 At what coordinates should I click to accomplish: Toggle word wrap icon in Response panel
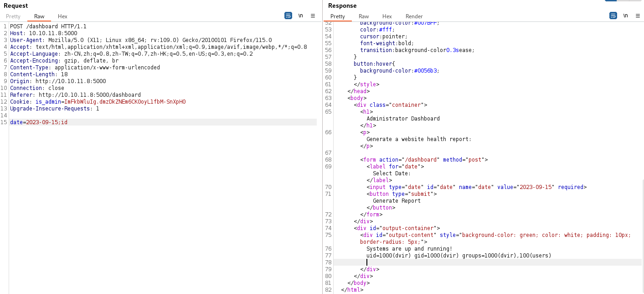coord(613,16)
